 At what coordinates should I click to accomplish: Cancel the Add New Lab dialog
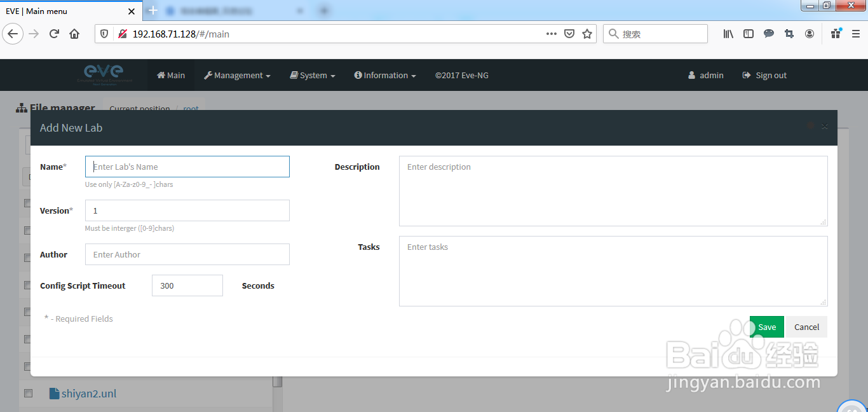coord(806,327)
